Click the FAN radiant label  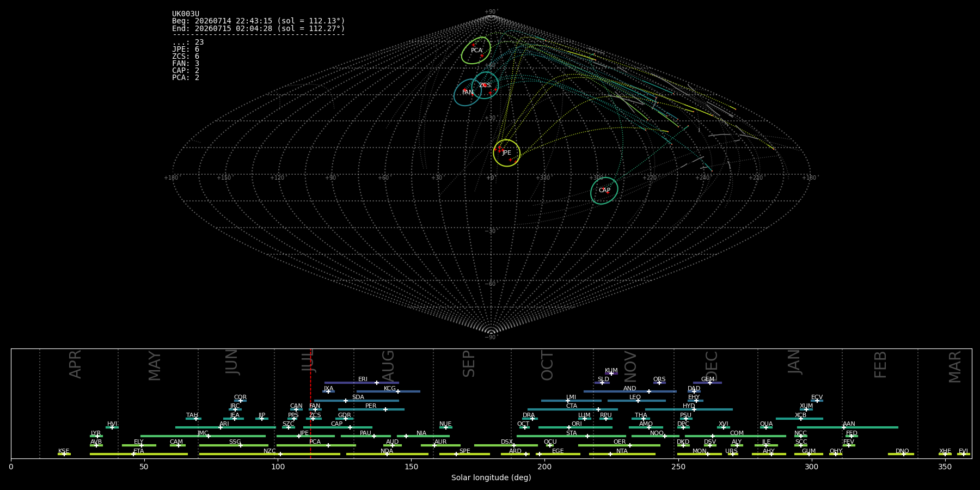coord(468,93)
